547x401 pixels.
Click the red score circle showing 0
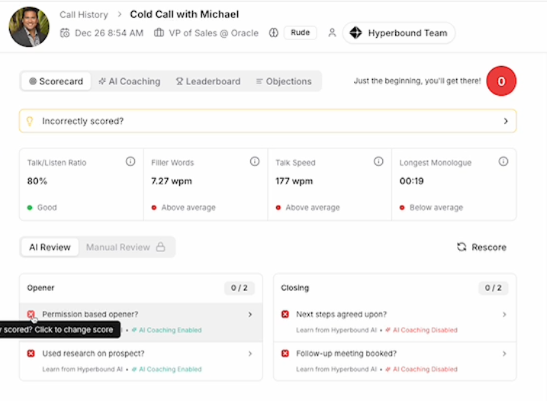pyautogui.click(x=501, y=81)
